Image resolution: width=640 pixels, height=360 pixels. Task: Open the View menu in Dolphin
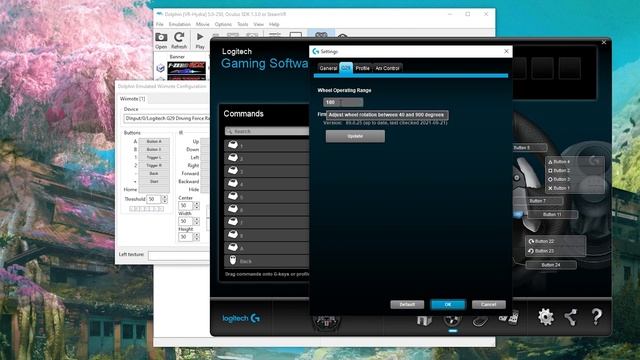tap(258, 24)
